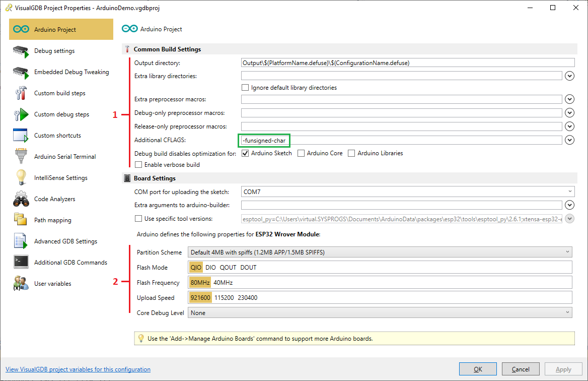588x381 pixels.
Task: Select DIO flash mode
Action: (x=211, y=267)
